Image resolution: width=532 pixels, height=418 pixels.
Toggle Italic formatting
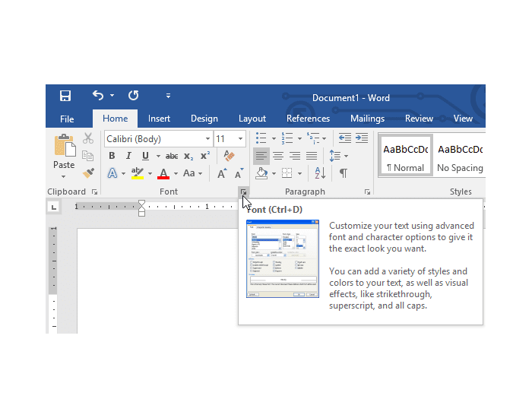coord(128,156)
